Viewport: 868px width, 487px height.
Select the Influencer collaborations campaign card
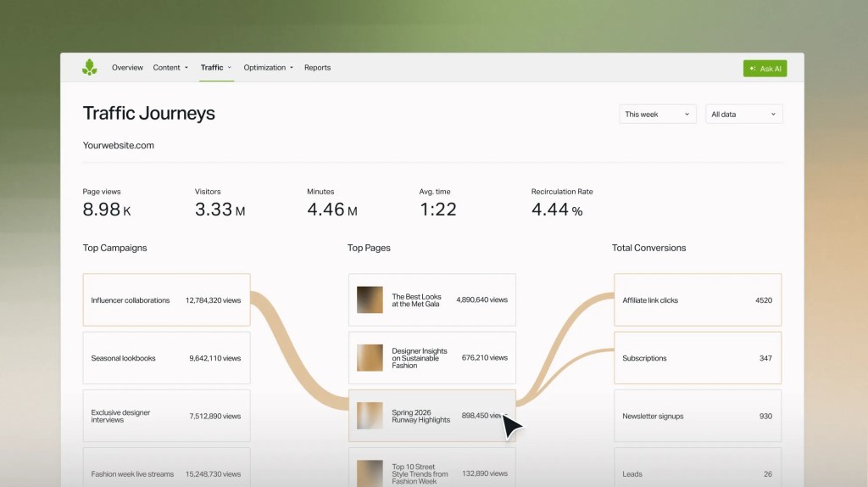pyautogui.click(x=167, y=299)
